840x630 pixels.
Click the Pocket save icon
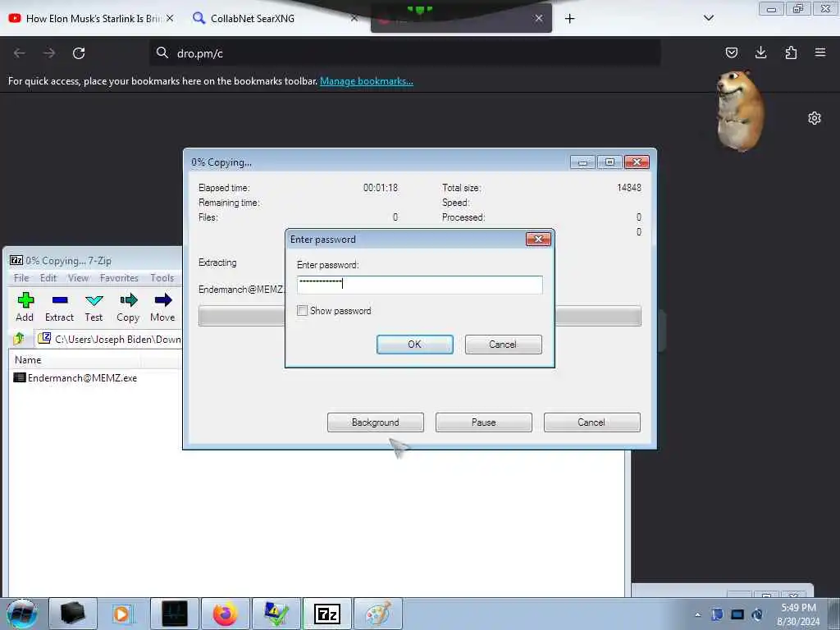731,52
